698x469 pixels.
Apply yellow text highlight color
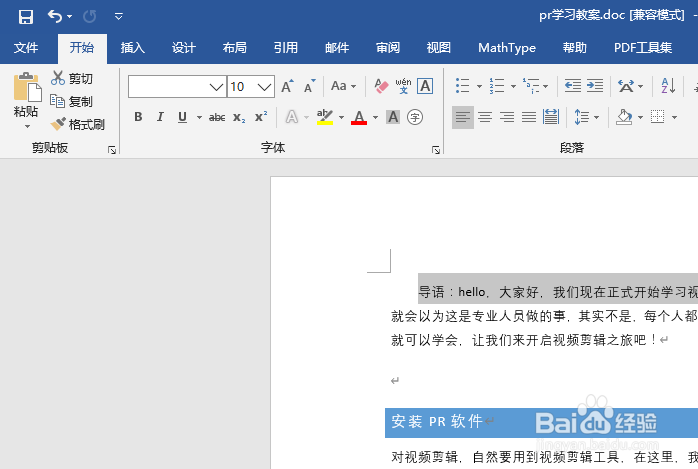[x=325, y=117]
